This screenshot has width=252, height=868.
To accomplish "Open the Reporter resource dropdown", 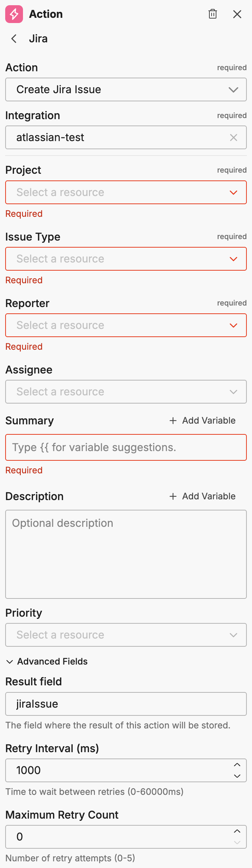I will point(126,325).
